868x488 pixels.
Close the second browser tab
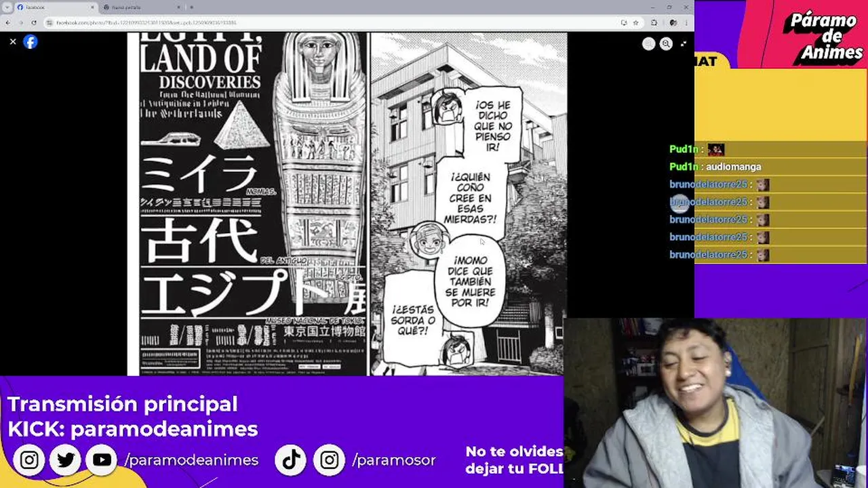[179, 7]
